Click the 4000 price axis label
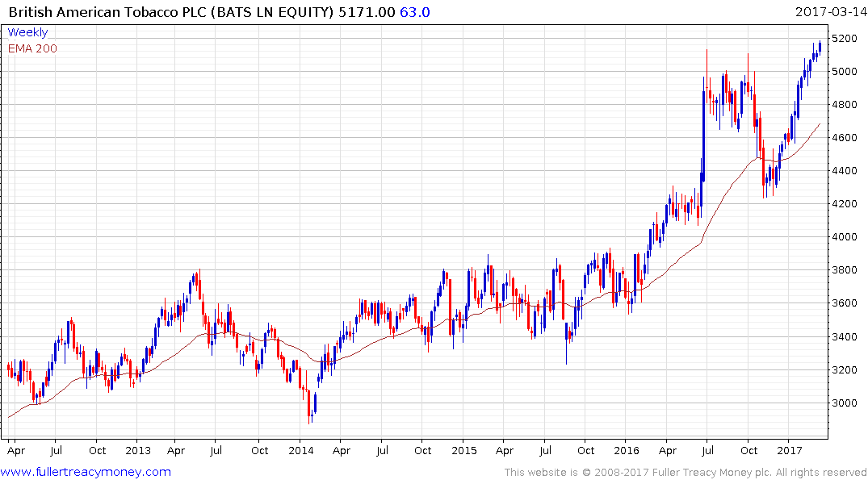Viewport: 868px width, 484px height. point(845,236)
